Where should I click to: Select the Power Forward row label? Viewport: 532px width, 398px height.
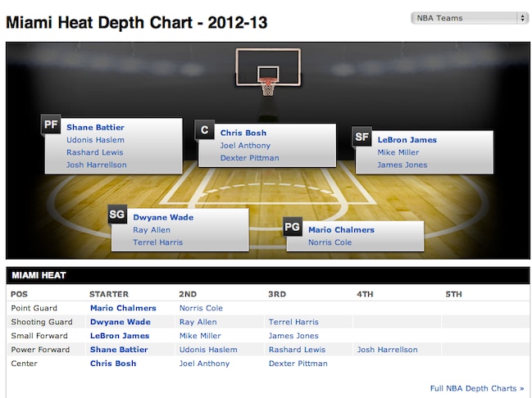click(40, 350)
